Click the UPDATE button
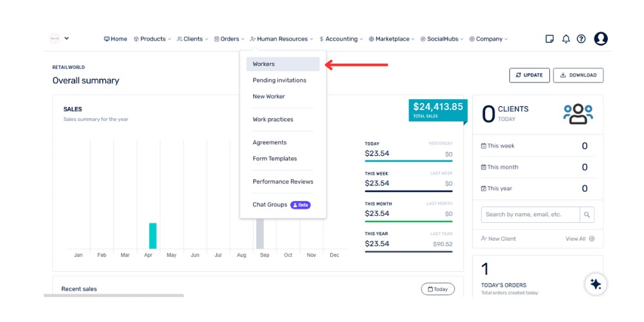644x322 pixels. click(x=529, y=75)
